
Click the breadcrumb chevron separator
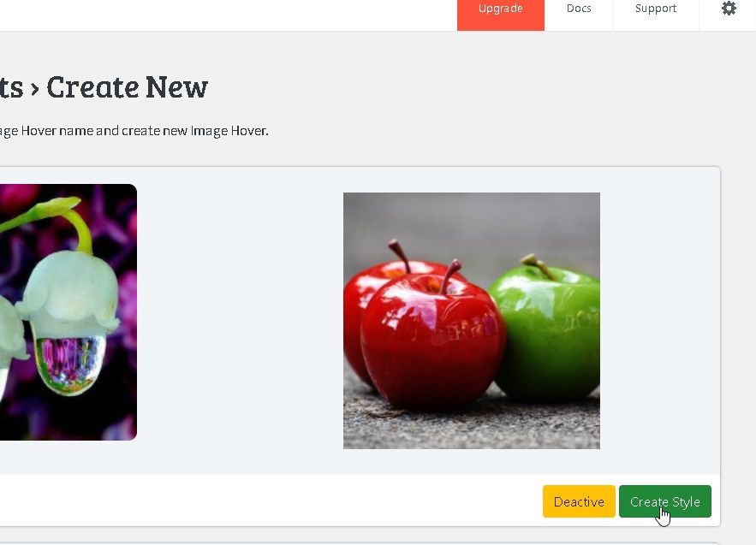click(x=35, y=89)
